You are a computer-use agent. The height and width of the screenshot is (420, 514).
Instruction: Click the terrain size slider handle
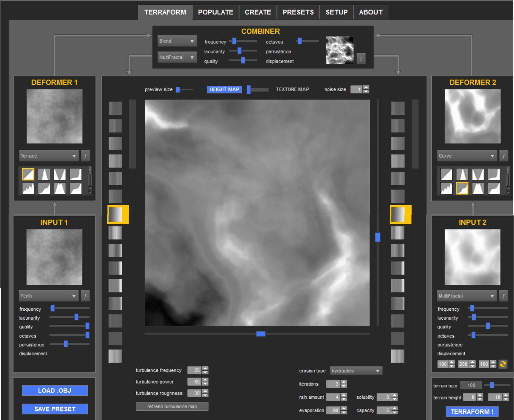[492, 385]
